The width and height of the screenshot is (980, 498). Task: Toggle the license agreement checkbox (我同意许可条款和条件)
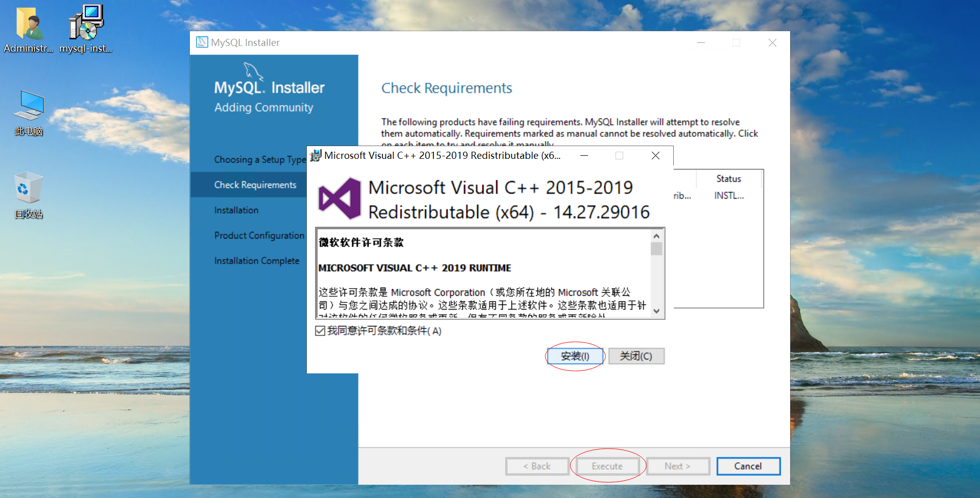coord(320,331)
